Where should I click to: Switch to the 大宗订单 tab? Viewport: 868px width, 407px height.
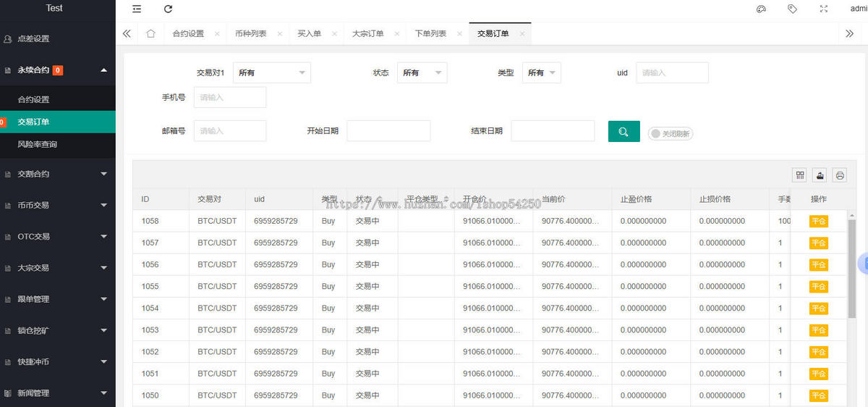coord(367,34)
